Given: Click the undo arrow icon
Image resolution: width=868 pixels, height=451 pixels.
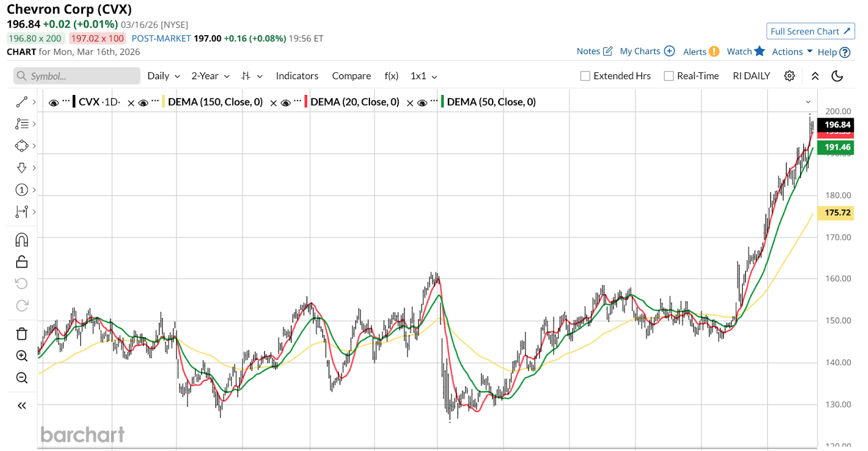Looking at the screenshot, I should [22, 284].
